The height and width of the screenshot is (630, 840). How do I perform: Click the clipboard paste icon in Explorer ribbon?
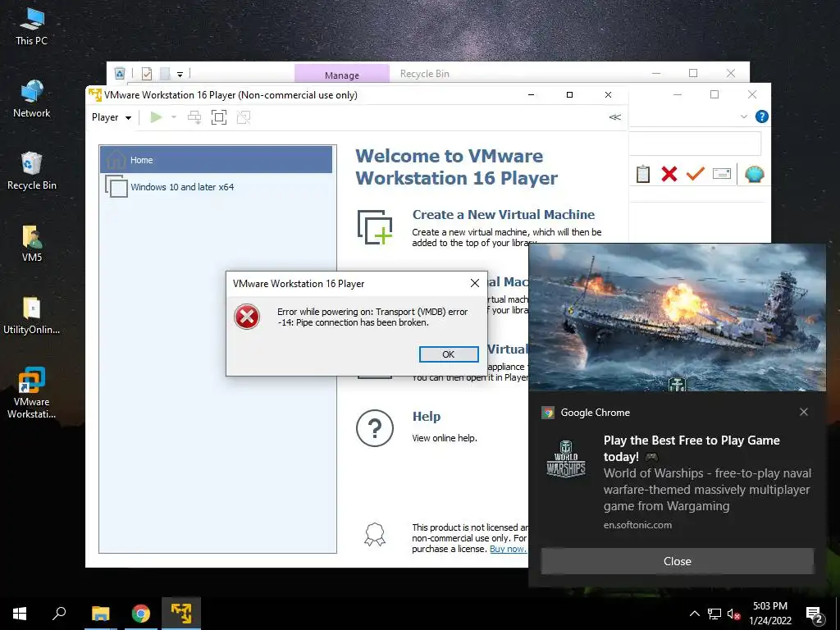pos(643,174)
